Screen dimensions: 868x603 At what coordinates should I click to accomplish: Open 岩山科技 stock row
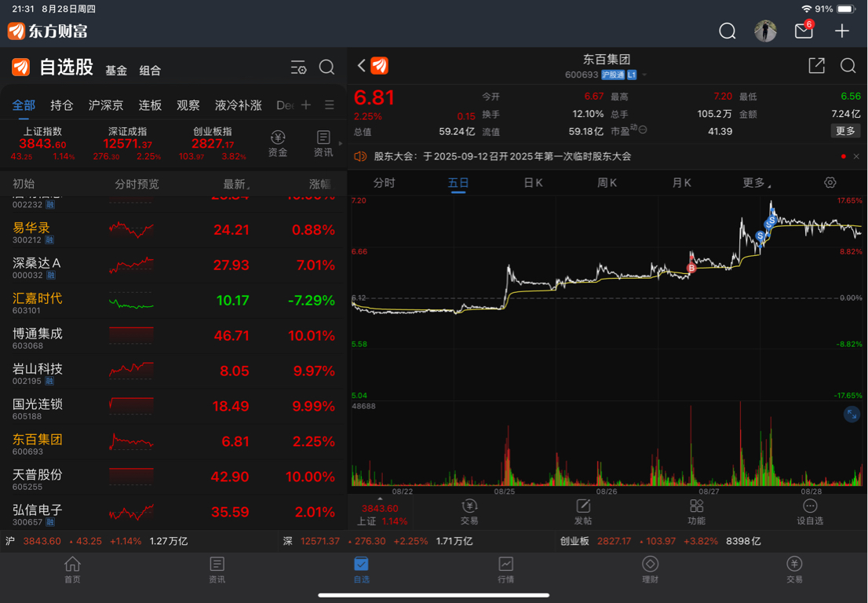point(173,371)
